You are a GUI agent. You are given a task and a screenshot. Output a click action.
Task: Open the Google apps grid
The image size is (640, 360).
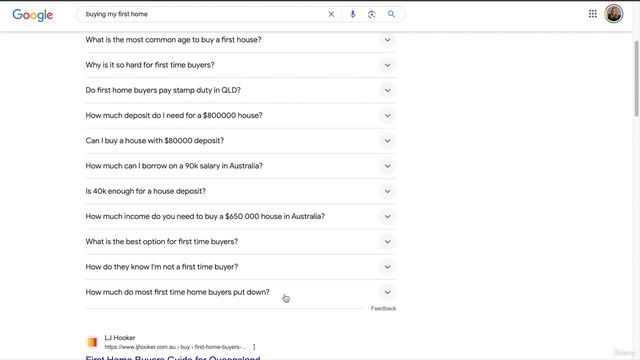point(593,14)
